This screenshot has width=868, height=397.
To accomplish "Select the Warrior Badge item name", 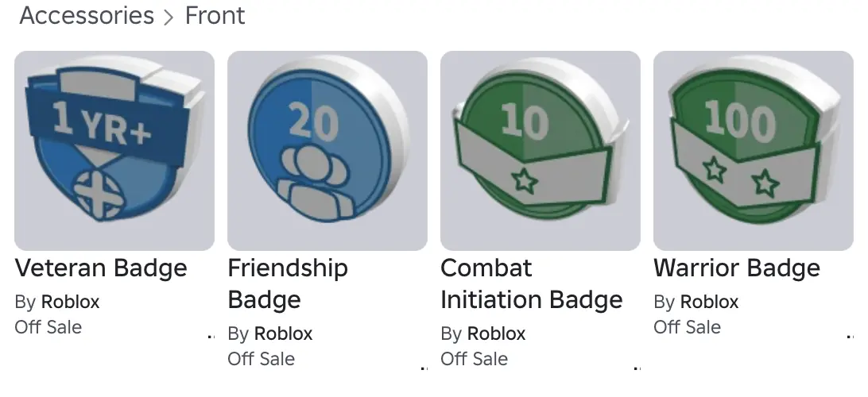I will 736,268.
